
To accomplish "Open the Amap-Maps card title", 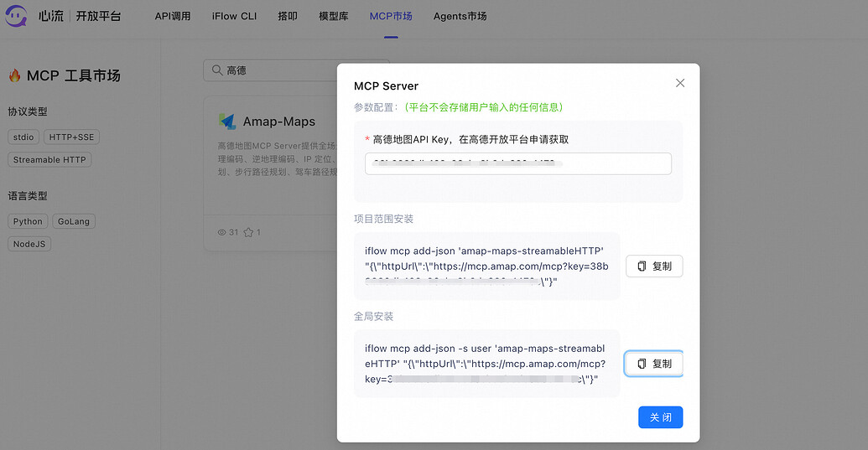I will click(279, 122).
